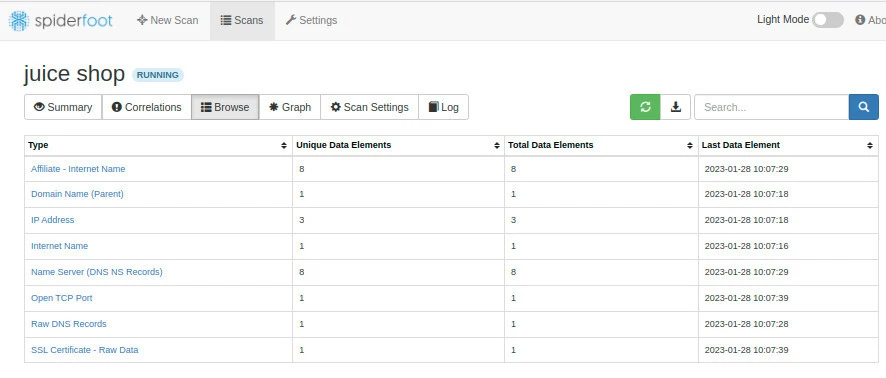Viewport: 886px width, 378px height.
Task: Go to Settings in navbar
Action: (311, 20)
